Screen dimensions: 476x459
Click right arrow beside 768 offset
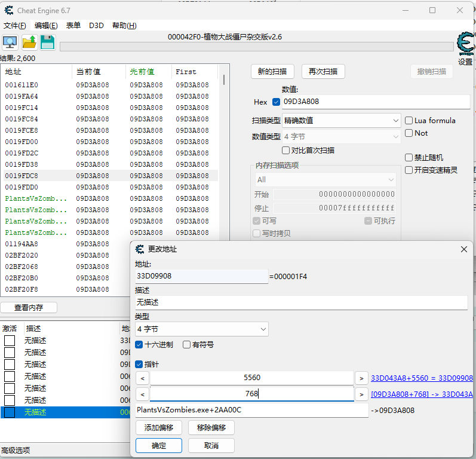click(361, 394)
